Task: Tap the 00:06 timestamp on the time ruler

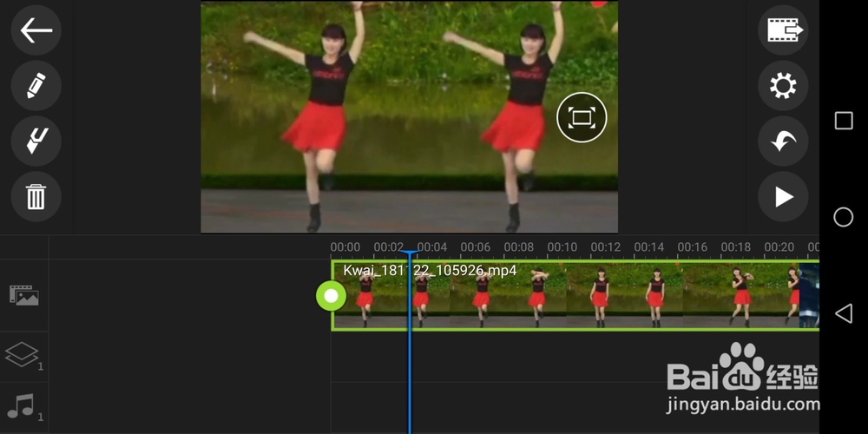Action: click(475, 247)
